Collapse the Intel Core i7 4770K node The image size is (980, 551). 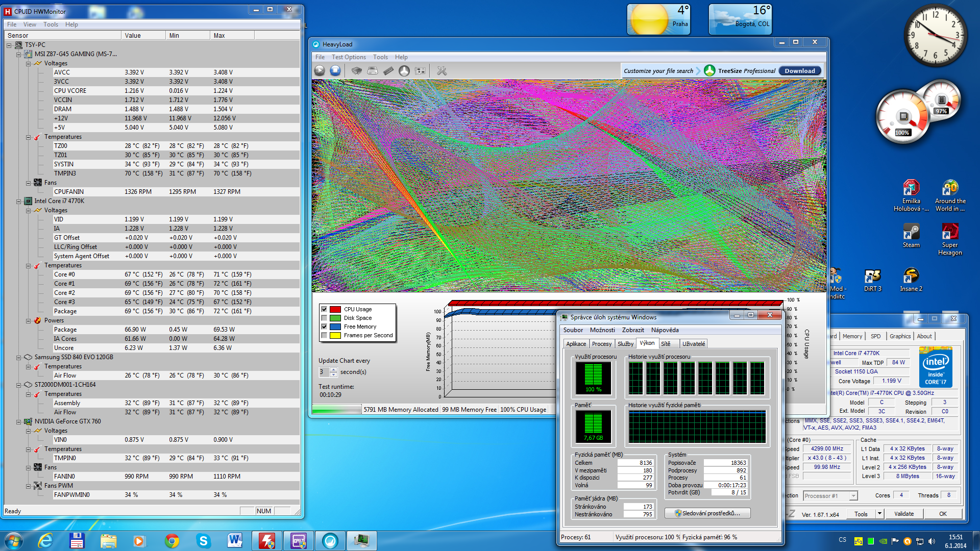coord(19,201)
